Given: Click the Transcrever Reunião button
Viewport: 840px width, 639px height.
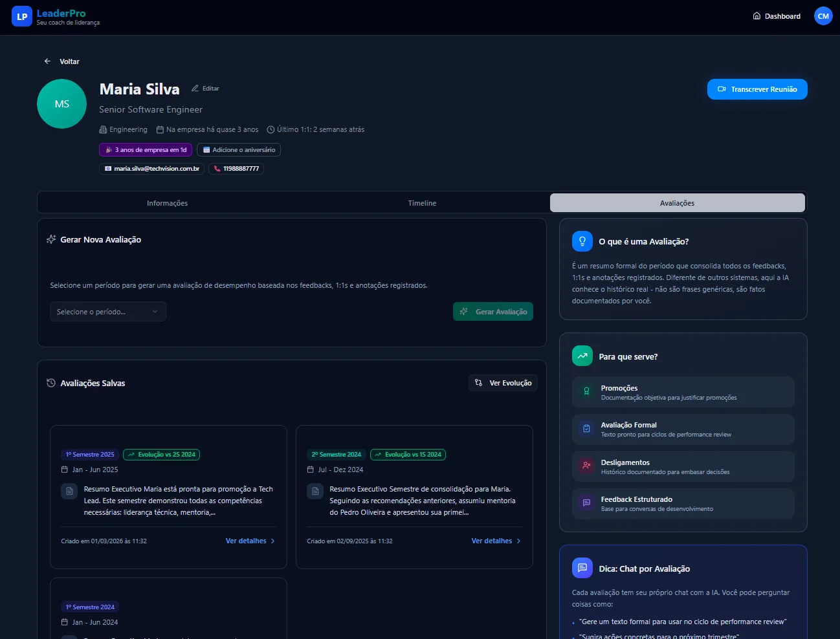Looking at the screenshot, I should click(x=757, y=89).
